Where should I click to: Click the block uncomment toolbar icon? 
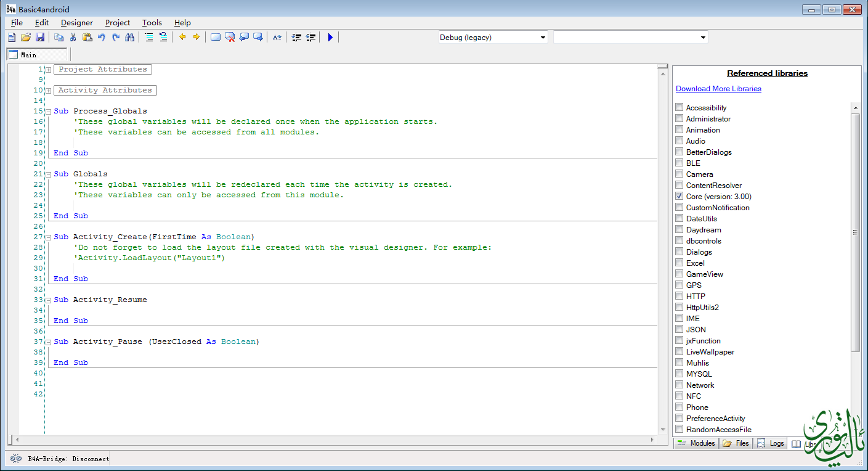[163, 38]
